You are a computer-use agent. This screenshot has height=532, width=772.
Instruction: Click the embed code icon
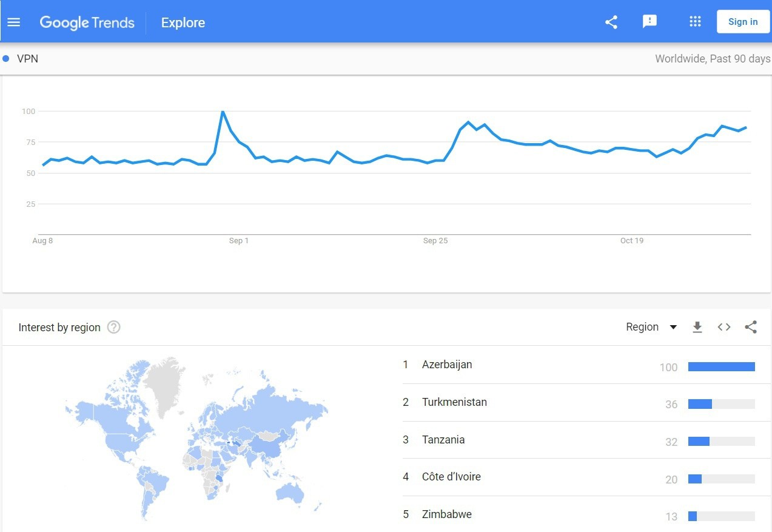[724, 328]
